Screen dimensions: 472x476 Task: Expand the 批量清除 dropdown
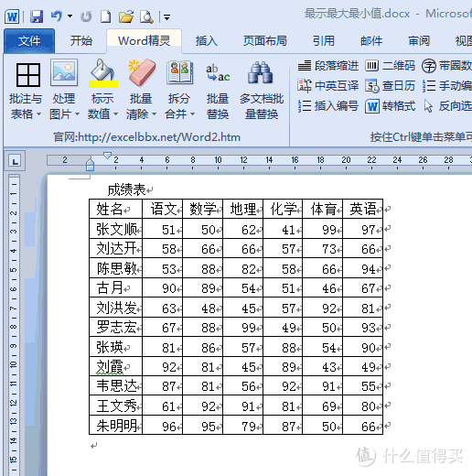point(154,114)
